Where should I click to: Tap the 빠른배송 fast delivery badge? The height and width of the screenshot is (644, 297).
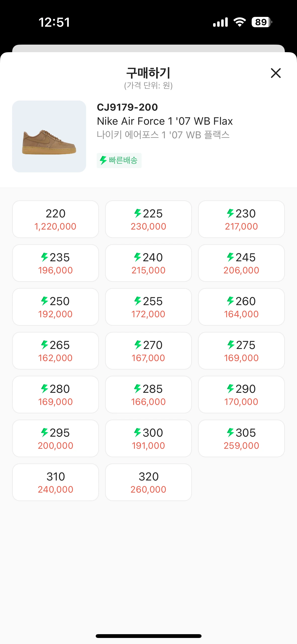(x=119, y=160)
